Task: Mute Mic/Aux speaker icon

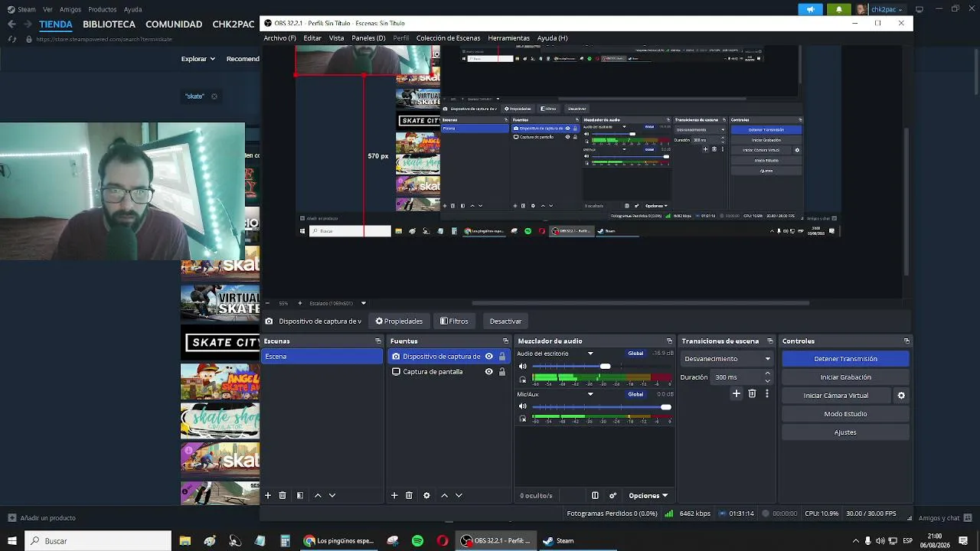Action: point(523,406)
